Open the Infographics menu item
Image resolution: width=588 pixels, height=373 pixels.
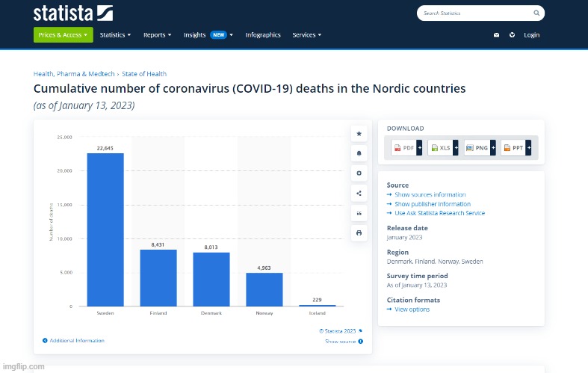[x=263, y=35]
